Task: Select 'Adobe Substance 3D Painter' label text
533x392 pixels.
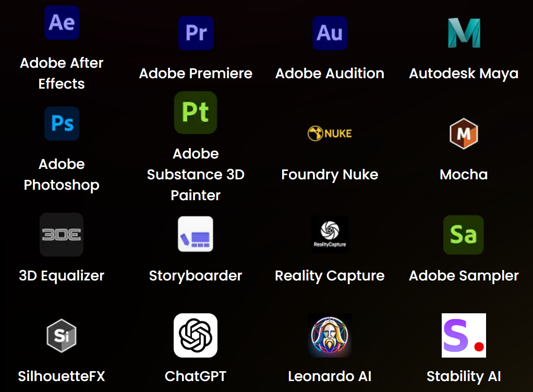Action: tap(196, 174)
